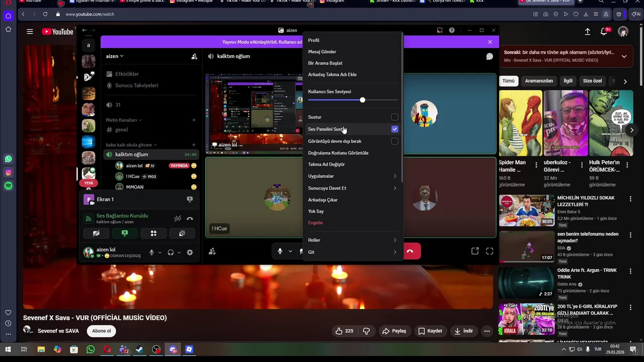Open Instagram in Opera sidebar

(8, 172)
